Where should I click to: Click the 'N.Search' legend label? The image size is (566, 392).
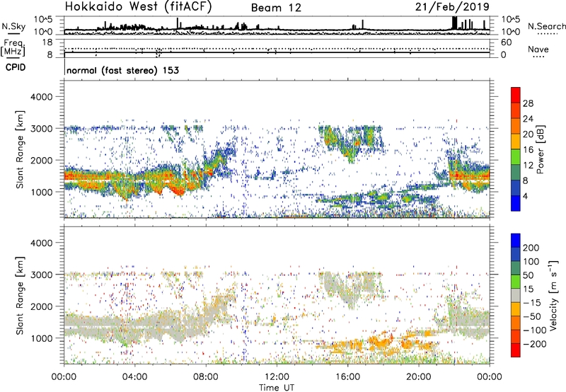click(x=546, y=26)
